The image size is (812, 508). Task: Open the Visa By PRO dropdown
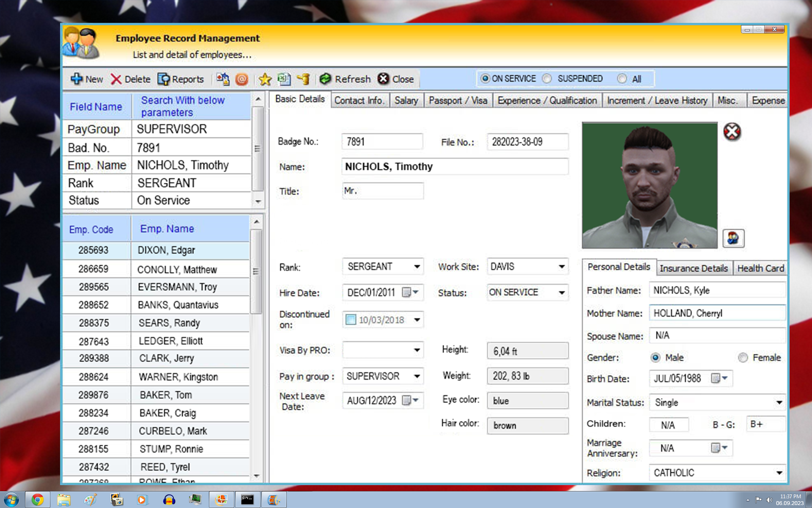(x=417, y=350)
